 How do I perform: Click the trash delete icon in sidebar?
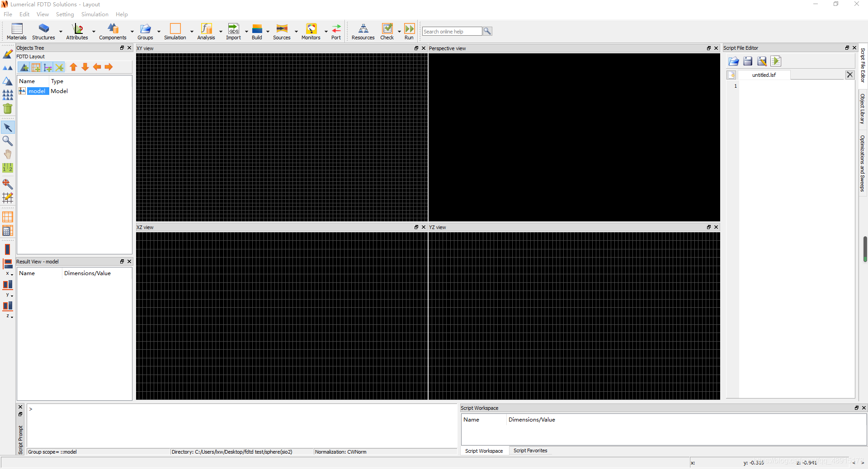tap(8, 108)
